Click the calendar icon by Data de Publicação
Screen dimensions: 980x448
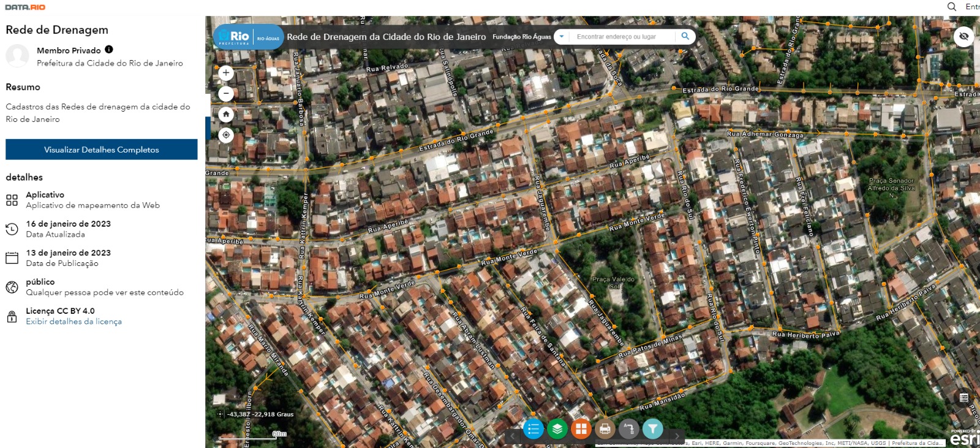(12, 258)
